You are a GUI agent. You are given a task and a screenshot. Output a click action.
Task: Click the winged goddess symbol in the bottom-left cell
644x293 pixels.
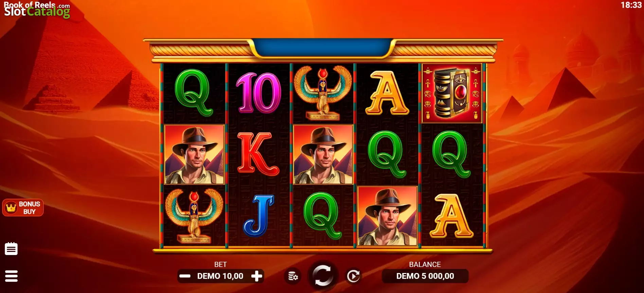[x=194, y=216]
